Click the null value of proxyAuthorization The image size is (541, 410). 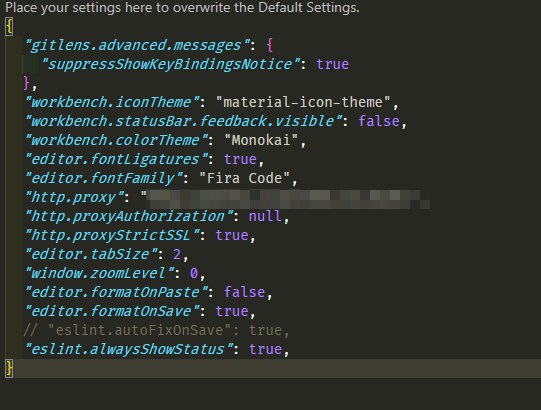click(265, 216)
